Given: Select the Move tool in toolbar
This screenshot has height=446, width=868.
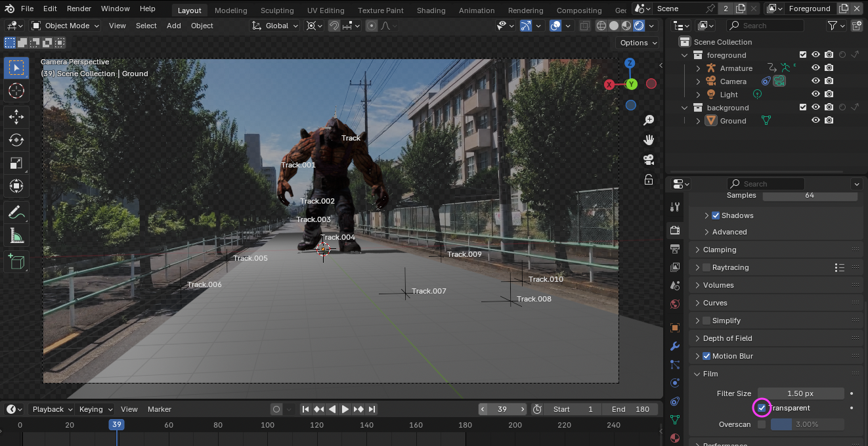Looking at the screenshot, I should point(16,117).
